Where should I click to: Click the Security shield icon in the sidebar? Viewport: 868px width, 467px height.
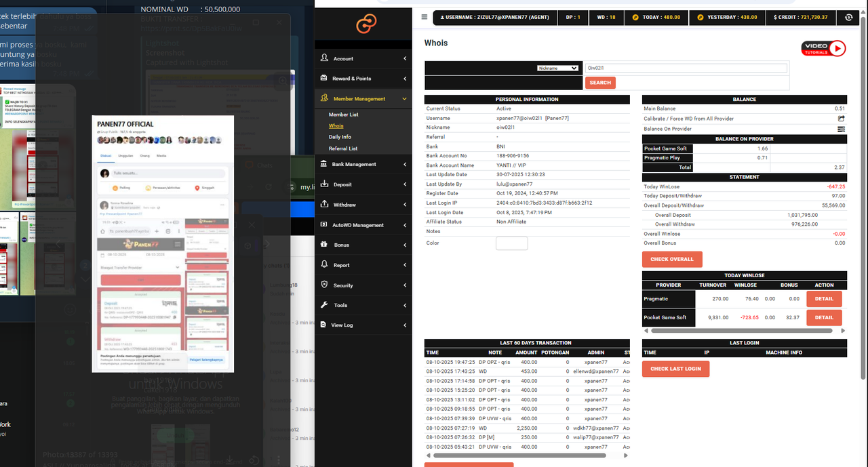click(x=325, y=285)
